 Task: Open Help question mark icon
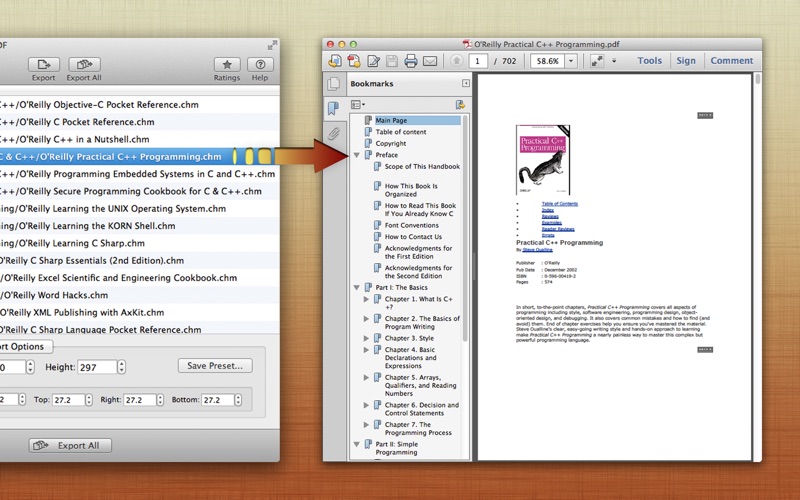coord(260,65)
